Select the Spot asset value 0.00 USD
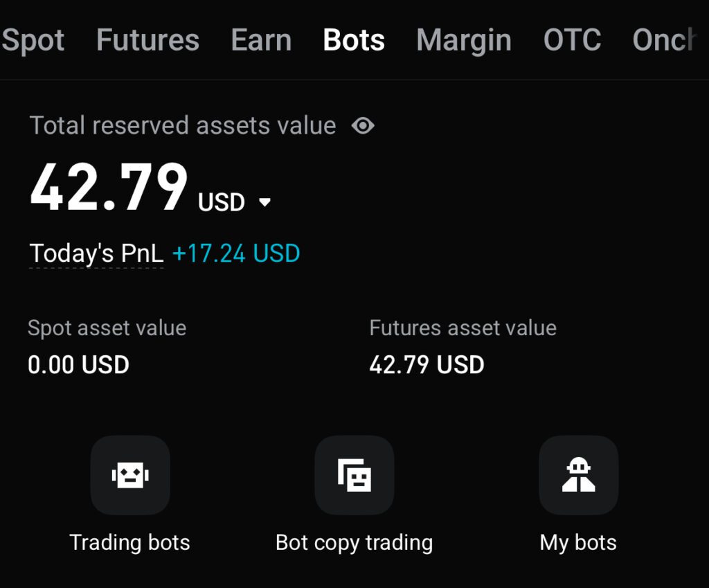Image resolution: width=709 pixels, height=588 pixels. tap(78, 364)
